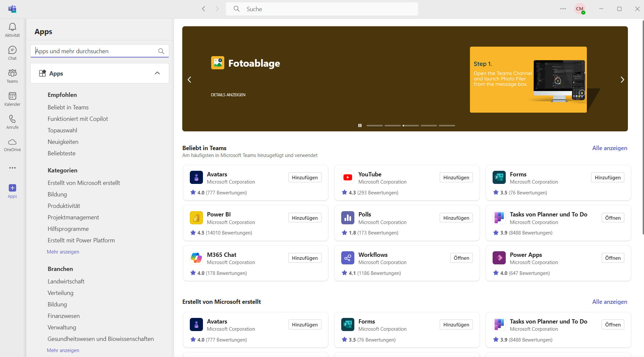Expand Mehr anzeigen under Branchen
The image size is (644, 357).
[x=63, y=350]
